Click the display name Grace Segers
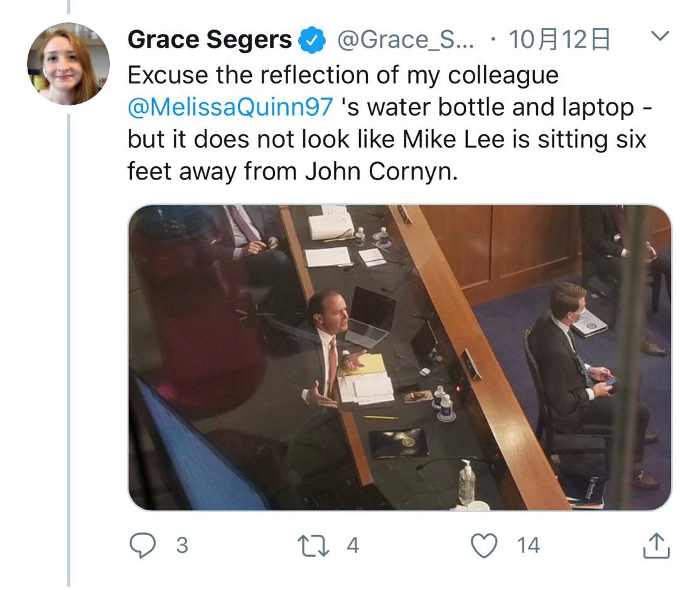Viewport: 700px width, 590px height. tap(210, 41)
